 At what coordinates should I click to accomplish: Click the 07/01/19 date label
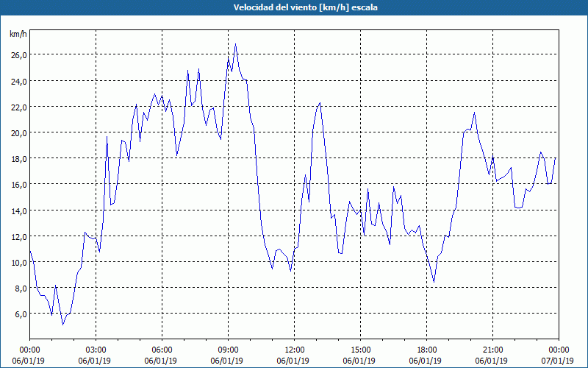click(x=557, y=361)
